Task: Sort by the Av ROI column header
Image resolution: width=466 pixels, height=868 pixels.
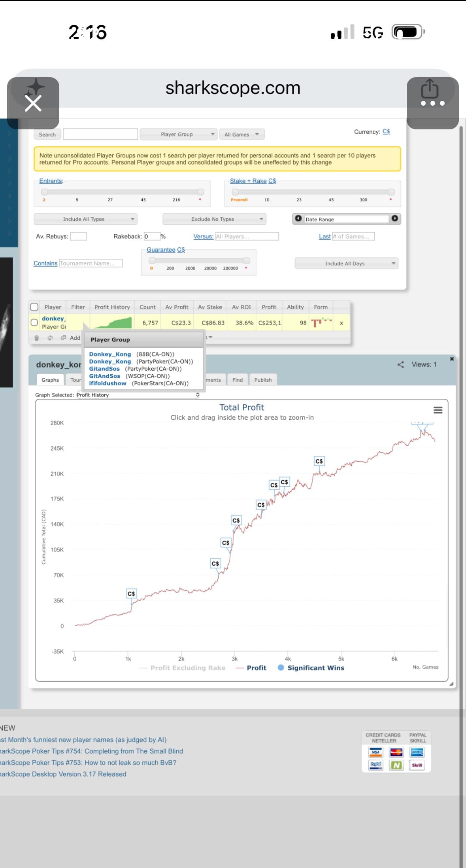Action: tap(241, 307)
